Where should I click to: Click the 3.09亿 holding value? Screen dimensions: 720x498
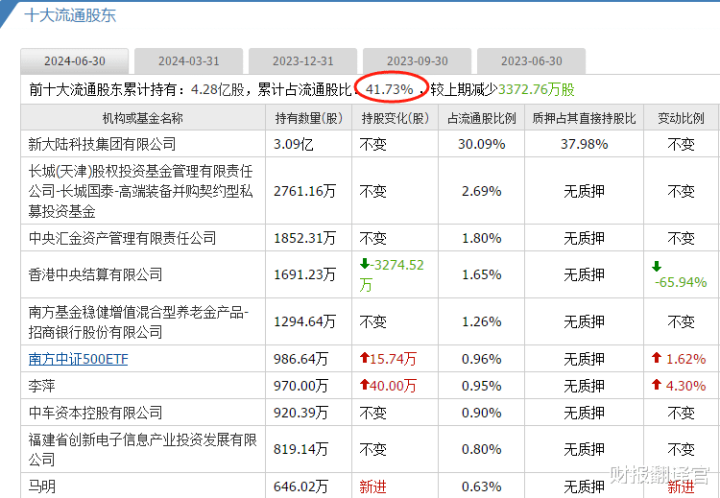coord(293,145)
